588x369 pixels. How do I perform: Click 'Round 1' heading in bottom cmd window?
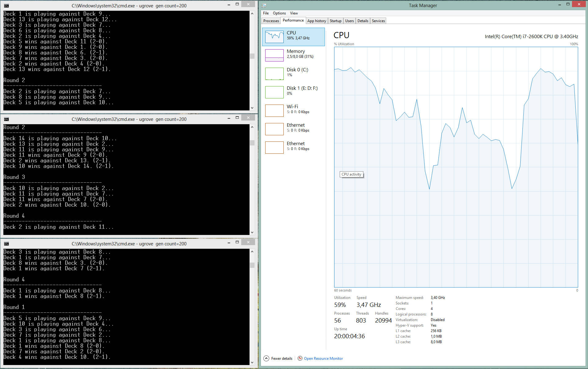14,307
